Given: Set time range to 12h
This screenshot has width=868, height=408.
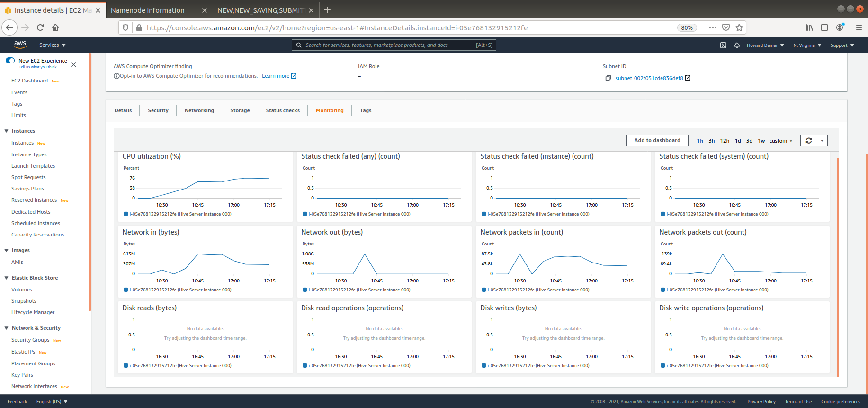Looking at the screenshot, I should [x=725, y=141].
